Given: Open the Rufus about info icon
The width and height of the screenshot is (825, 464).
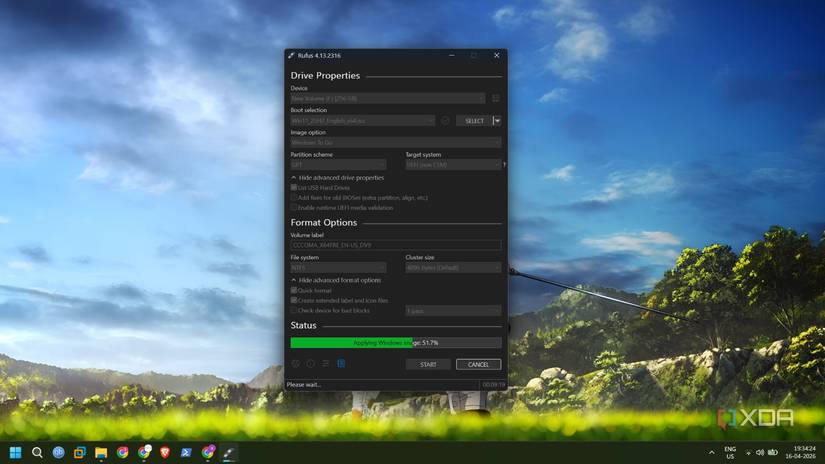Looking at the screenshot, I should 310,364.
